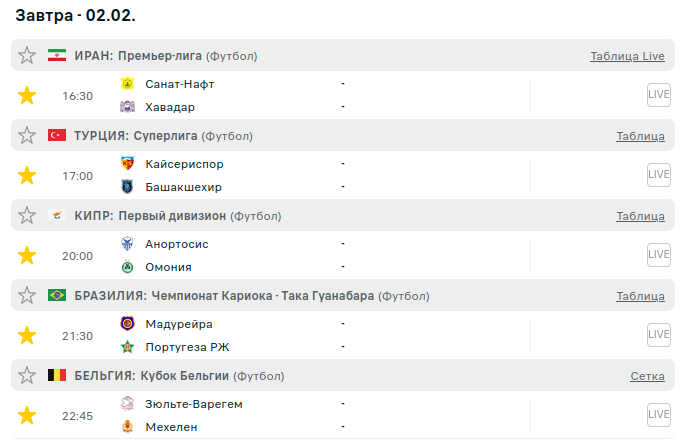
Task: Unfavorite the Санат-Нафт vs Хавадар match star
Action: click(x=27, y=96)
